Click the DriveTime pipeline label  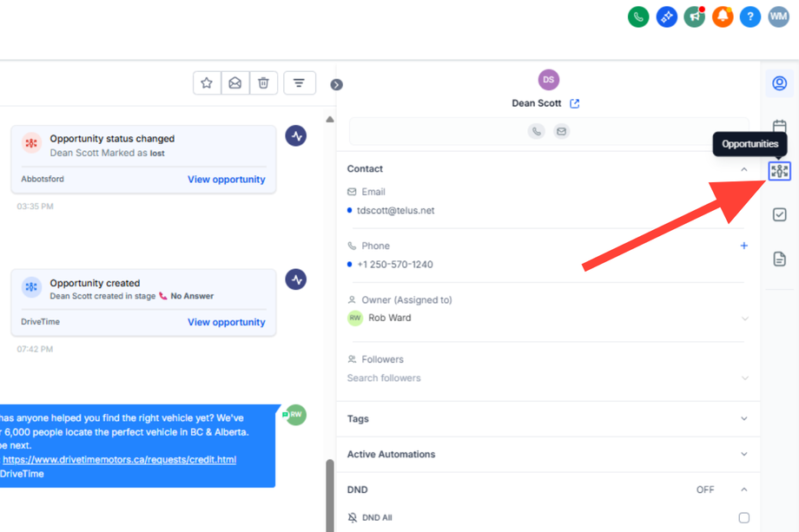pos(40,322)
